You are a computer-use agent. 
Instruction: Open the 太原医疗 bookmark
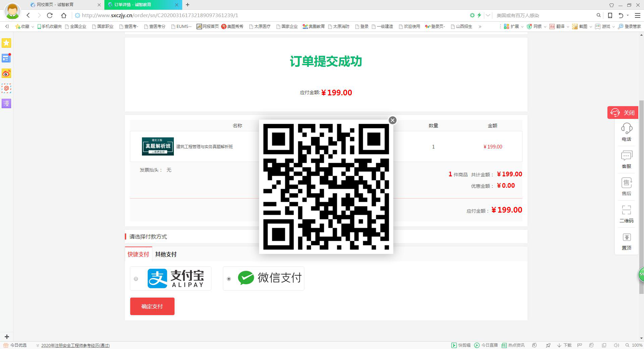[x=260, y=26]
